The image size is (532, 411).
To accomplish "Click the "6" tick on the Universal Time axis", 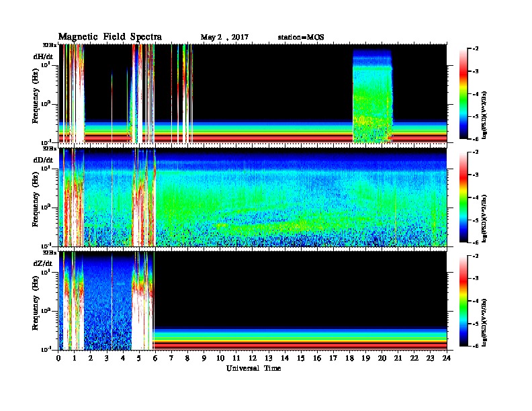I will (155, 359).
